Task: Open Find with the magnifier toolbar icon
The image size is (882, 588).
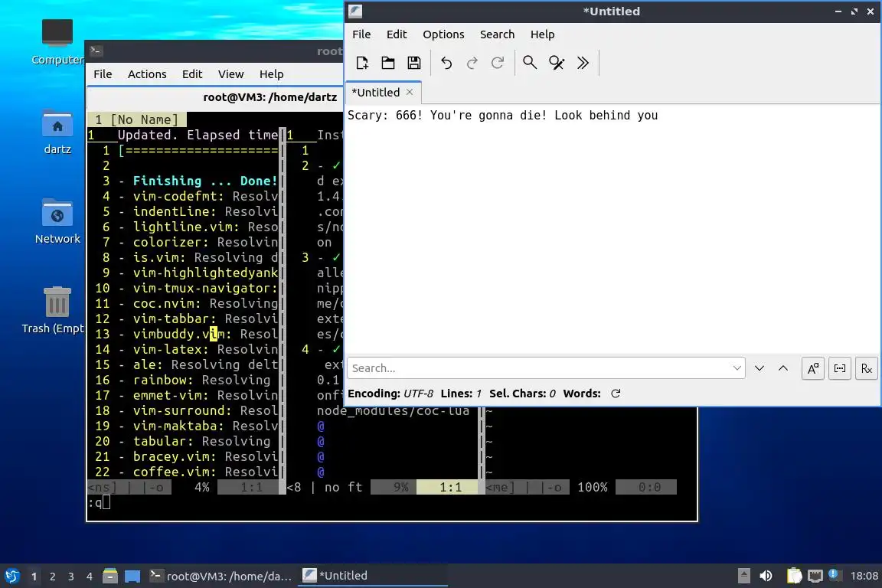Action: coord(530,63)
